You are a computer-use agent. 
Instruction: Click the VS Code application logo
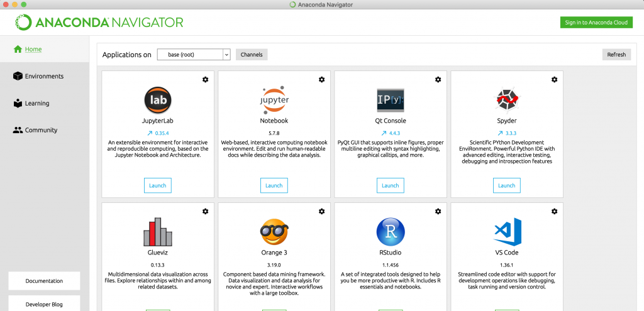(508, 232)
